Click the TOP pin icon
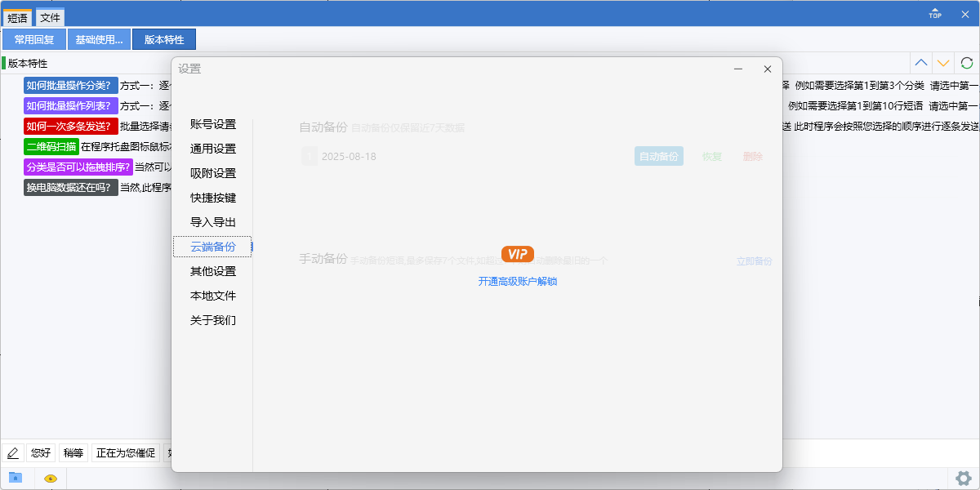This screenshot has width=980, height=490. click(x=934, y=11)
